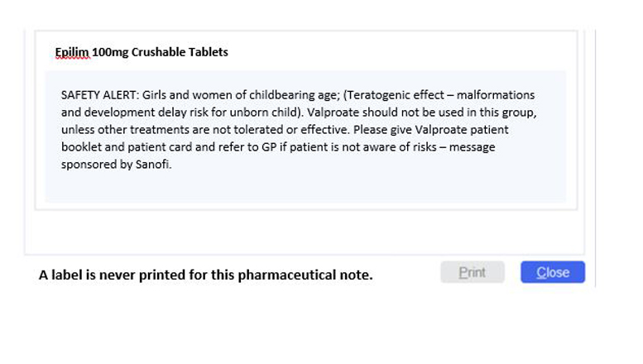643x364 pixels.
Task: Click the red-underlined word Epilim
Action: (72, 52)
